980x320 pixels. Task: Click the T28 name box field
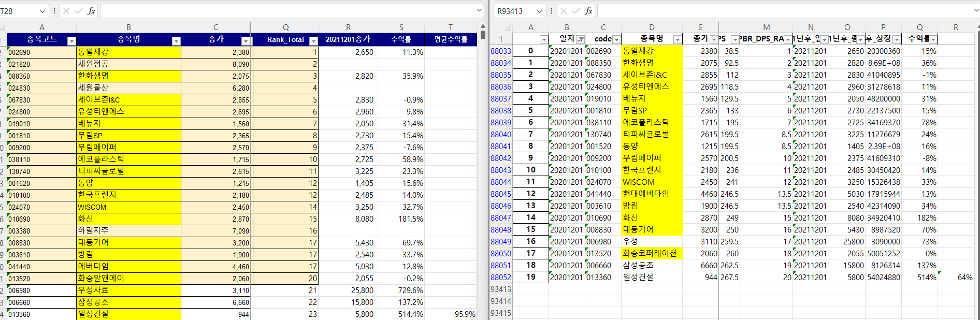pos(19,11)
